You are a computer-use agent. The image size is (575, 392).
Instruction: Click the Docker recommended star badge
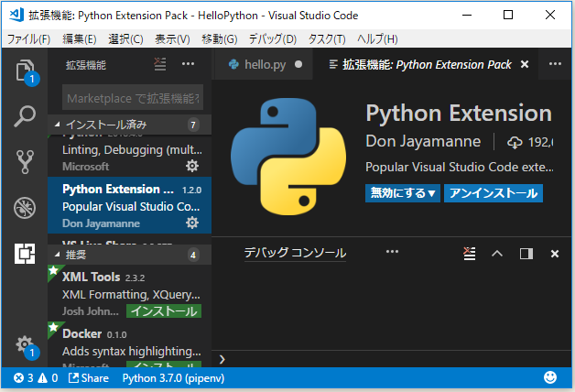pos(54,327)
